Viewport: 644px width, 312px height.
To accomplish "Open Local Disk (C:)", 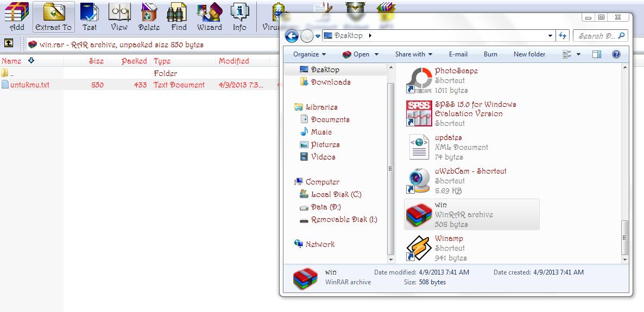I will tap(336, 194).
